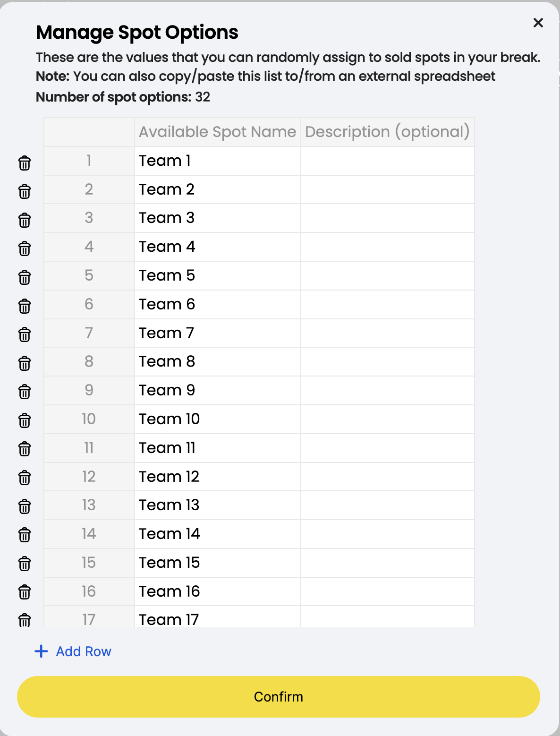Click trash icon beside Team 9
The height and width of the screenshot is (736, 560).
click(x=25, y=392)
